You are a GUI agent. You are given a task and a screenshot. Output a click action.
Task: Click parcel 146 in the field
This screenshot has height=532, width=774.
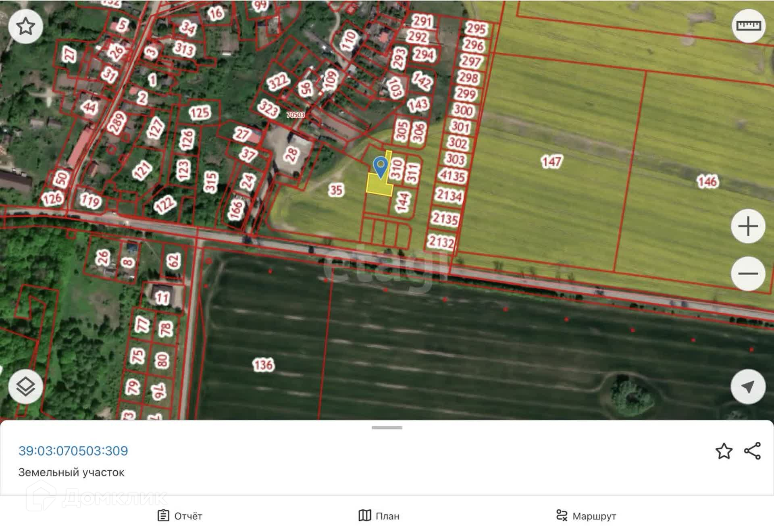pos(707,181)
